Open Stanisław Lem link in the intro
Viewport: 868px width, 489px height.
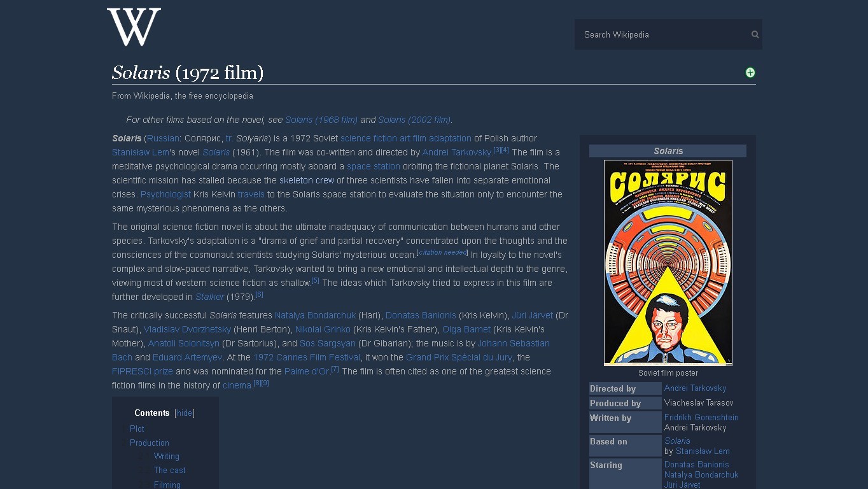click(x=141, y=152)
